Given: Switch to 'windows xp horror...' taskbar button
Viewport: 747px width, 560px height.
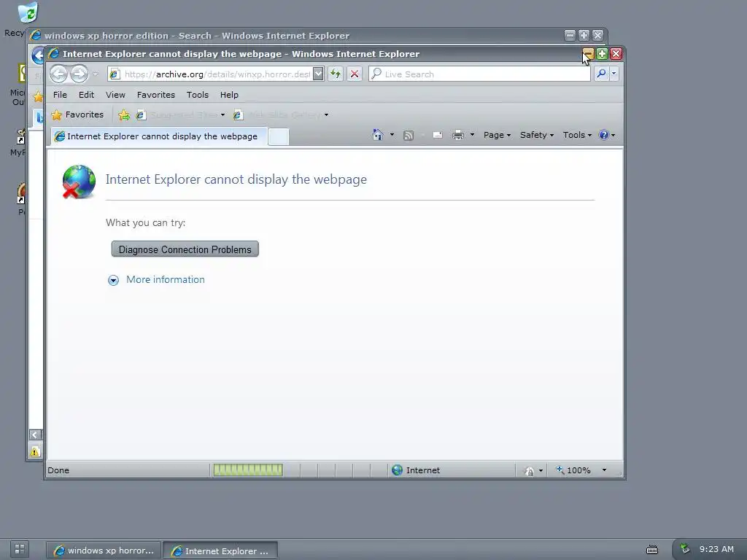Looking at the screenshot, I should click(x=104, y=551).
